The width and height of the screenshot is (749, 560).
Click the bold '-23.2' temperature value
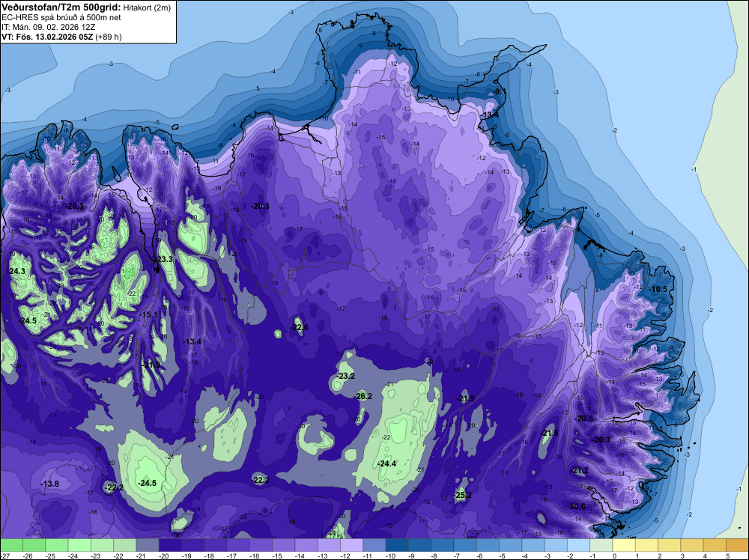[345, 376]
